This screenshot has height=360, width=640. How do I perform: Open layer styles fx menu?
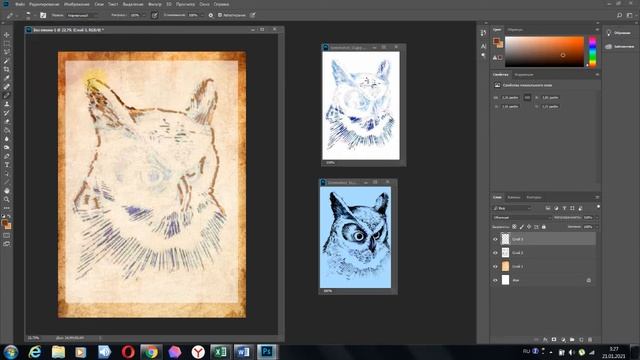[545, 340]
